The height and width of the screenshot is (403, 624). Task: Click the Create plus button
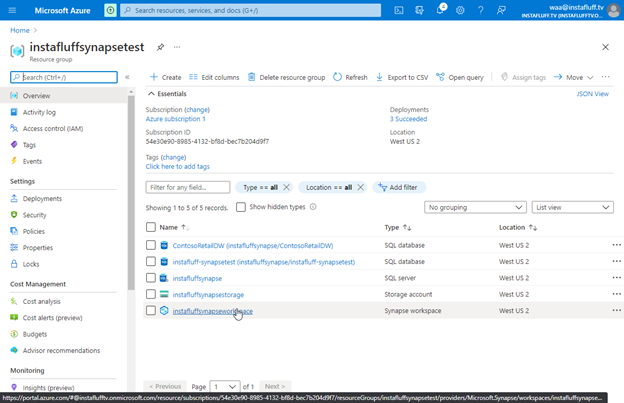165,77
